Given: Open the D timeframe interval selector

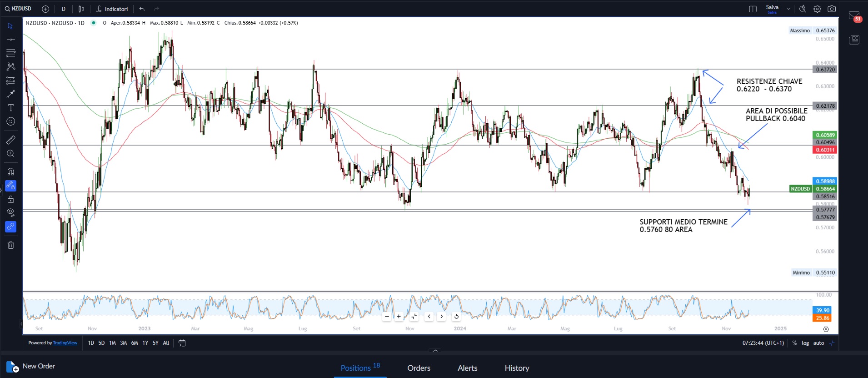Looking at the screenshot, I should point(64,9).
